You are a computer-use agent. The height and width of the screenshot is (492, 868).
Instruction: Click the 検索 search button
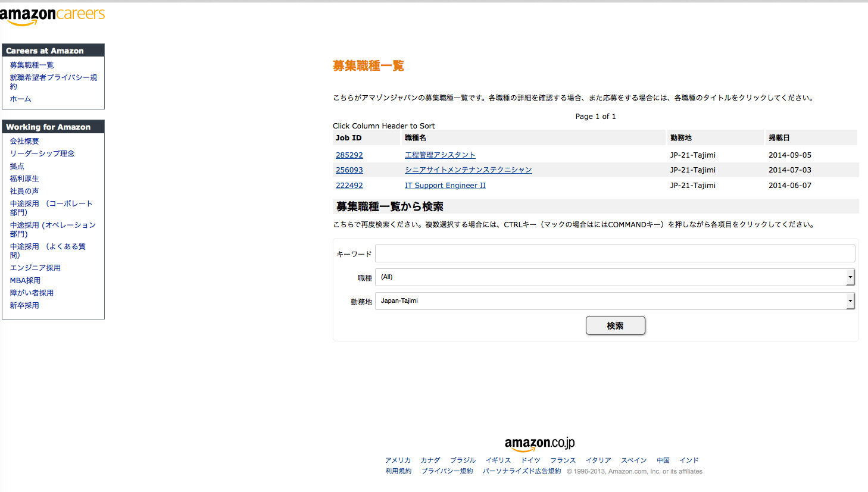pyautogui.click(x=616, y=325)
